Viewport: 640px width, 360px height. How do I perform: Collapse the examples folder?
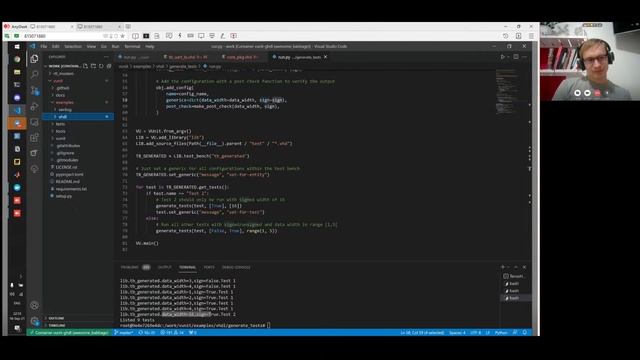point(64,102)
